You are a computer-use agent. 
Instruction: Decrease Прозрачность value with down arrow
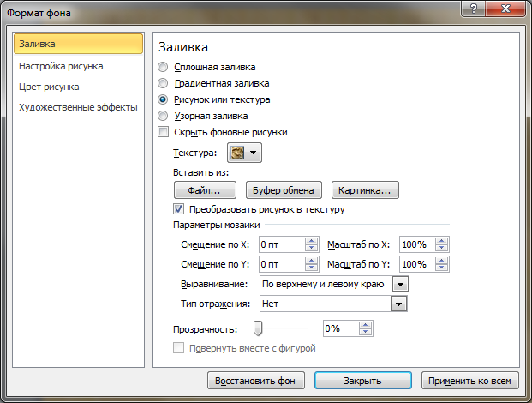tap(366, 332)
